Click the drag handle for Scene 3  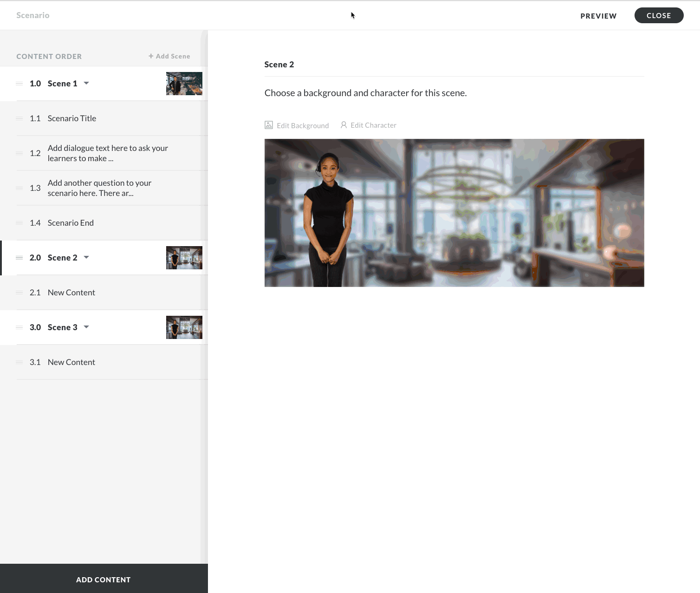tap(19, 327)
